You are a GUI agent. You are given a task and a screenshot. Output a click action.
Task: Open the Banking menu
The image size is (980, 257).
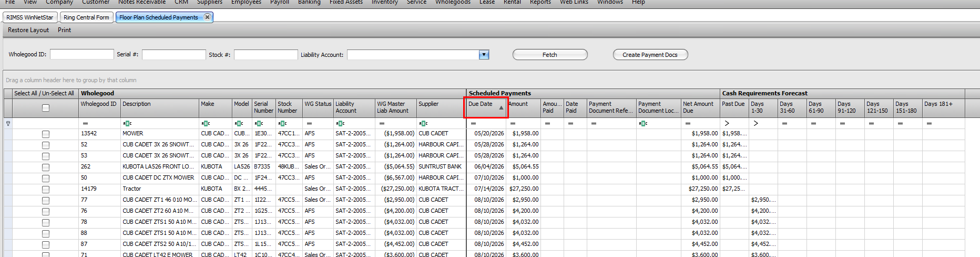[x=309, y=2]
